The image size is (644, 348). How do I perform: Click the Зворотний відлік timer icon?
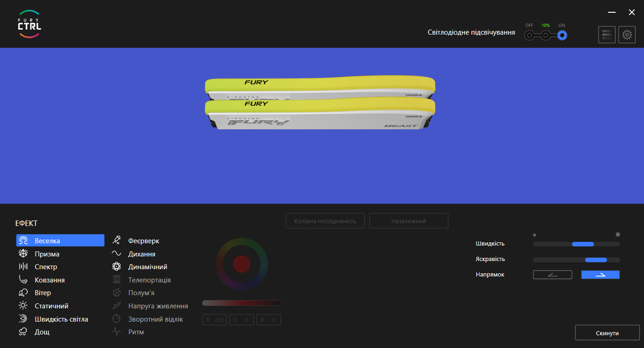(117, 319)
